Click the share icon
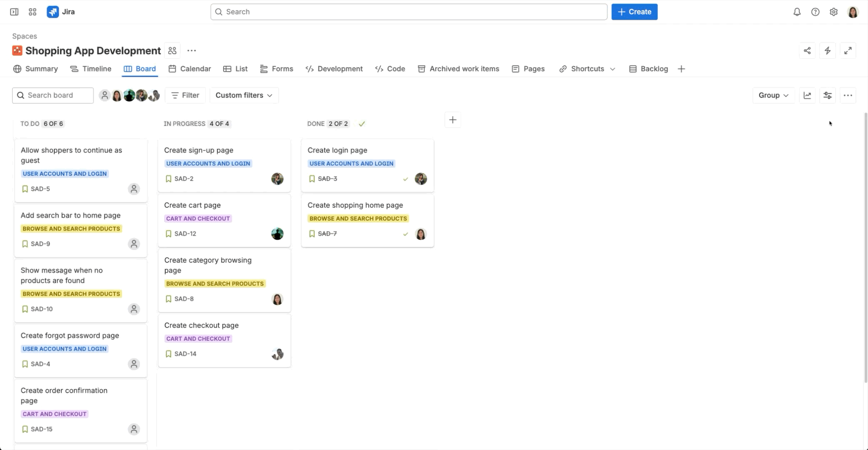 [x=807, y=50]
